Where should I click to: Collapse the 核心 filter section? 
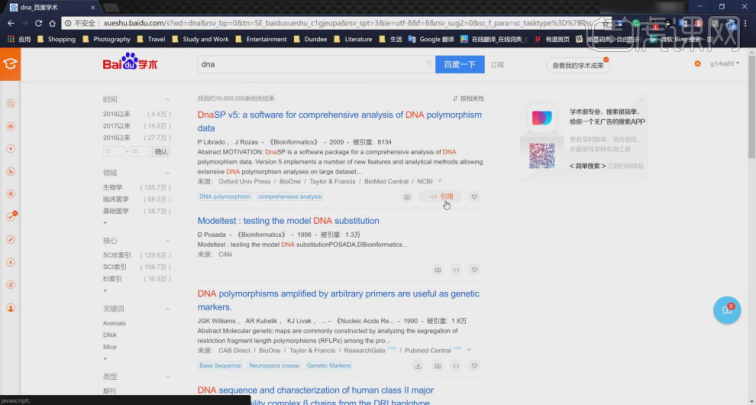(168, 241)
